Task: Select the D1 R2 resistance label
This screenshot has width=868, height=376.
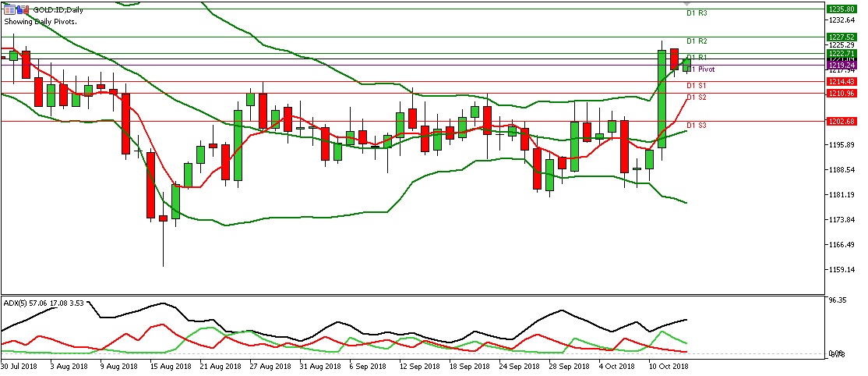Action: pyautogui.click(x=696, y=41)
